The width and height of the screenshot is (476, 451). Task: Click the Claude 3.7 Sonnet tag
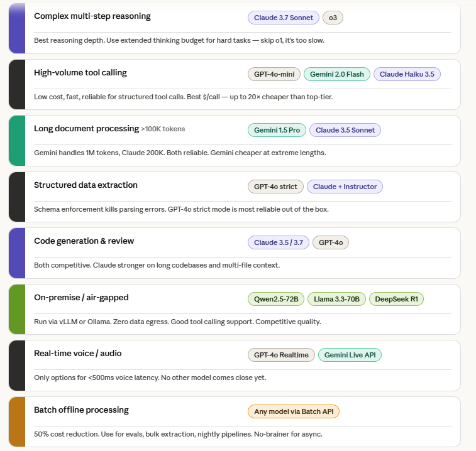[x=284, y=18]
